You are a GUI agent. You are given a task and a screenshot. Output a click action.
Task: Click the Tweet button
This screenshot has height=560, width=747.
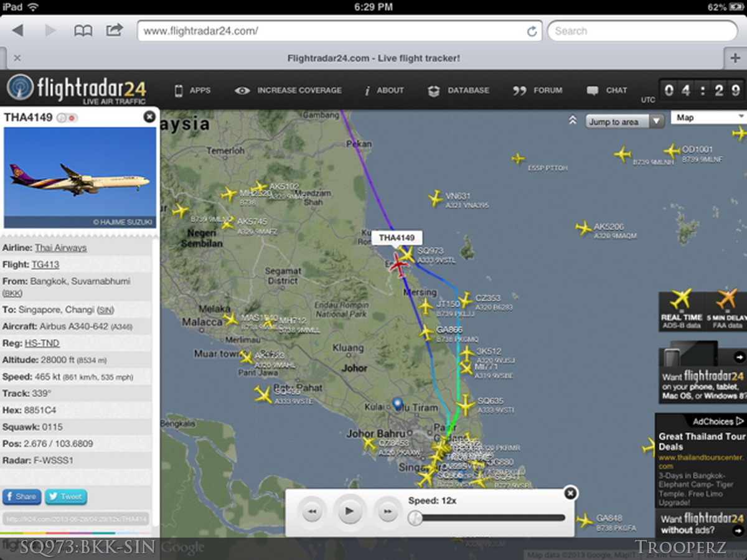[x=65, y=497]
